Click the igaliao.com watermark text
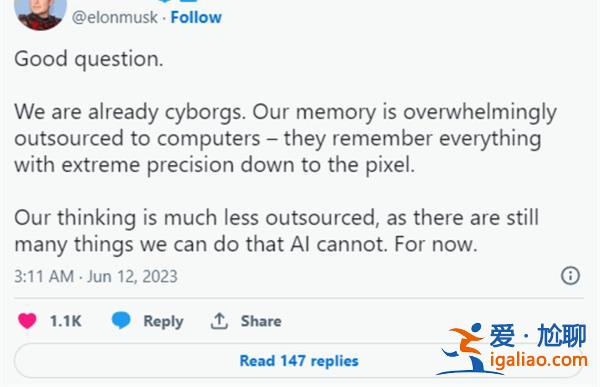This screenshot has height=387, width=600. 539,361
